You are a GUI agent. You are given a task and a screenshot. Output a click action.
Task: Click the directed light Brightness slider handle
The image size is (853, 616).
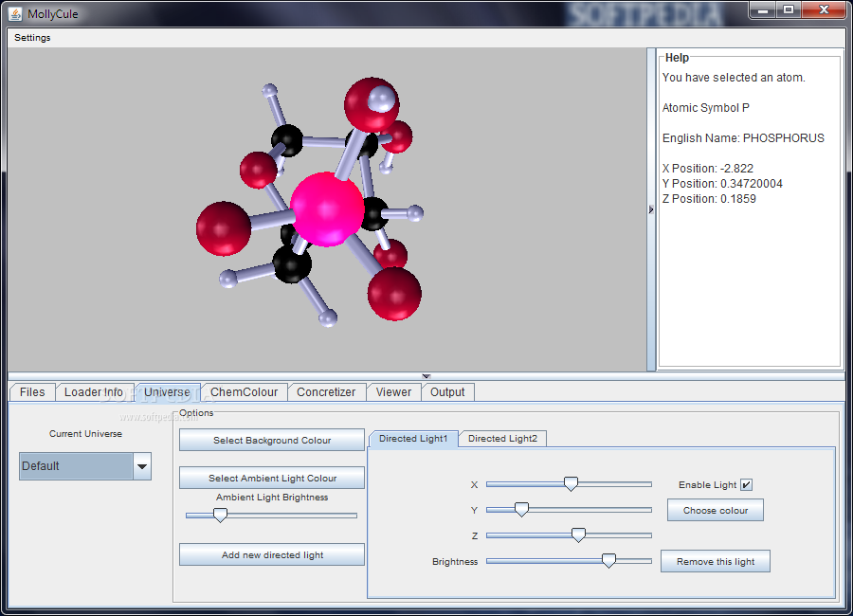click(x=608, y=560)
